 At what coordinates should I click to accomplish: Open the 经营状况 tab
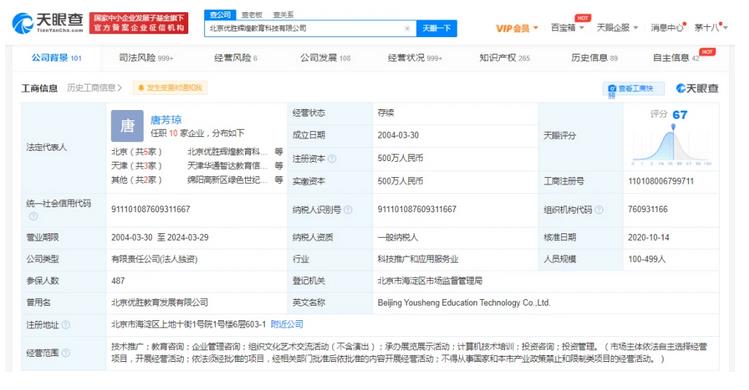pyautogui.click(x=415, y=58)
